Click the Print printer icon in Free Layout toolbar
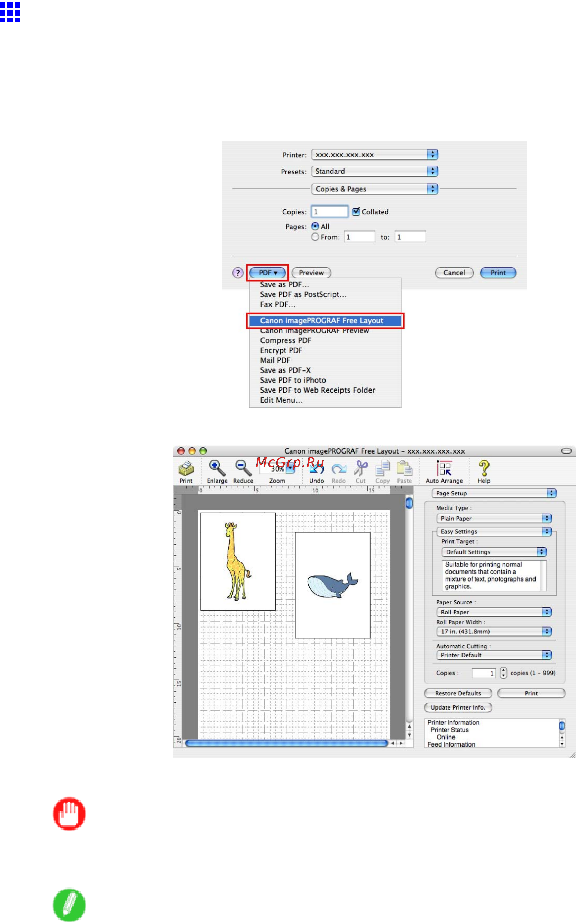576x924 pixels. click(186, 468)
